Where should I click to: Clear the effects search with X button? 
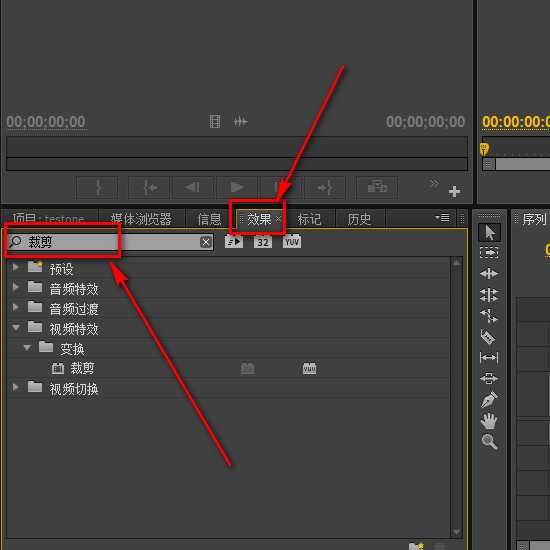[x=206, y=242]
